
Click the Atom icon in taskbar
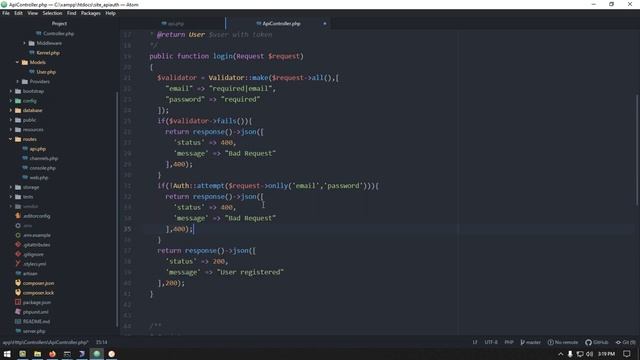(97, 354)
